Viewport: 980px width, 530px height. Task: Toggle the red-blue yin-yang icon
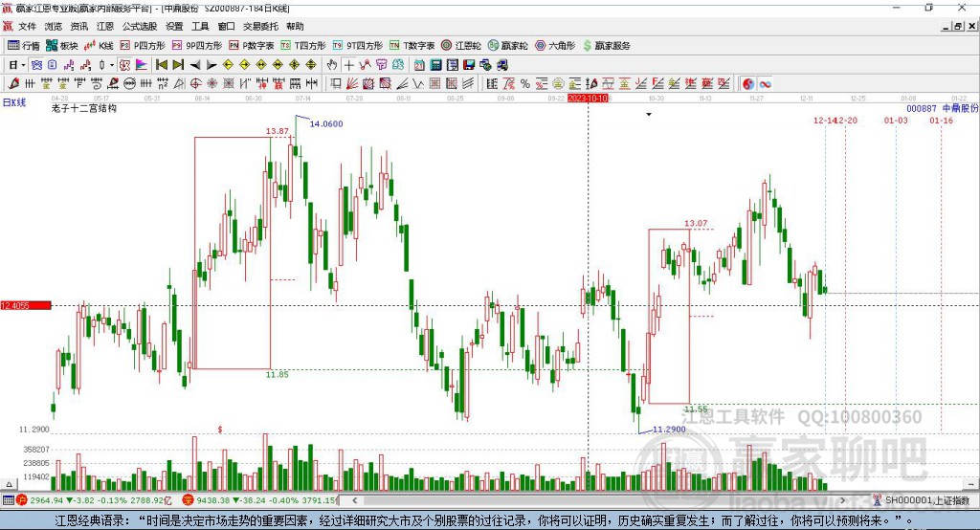pyautogui.click(x=748, y=84)
